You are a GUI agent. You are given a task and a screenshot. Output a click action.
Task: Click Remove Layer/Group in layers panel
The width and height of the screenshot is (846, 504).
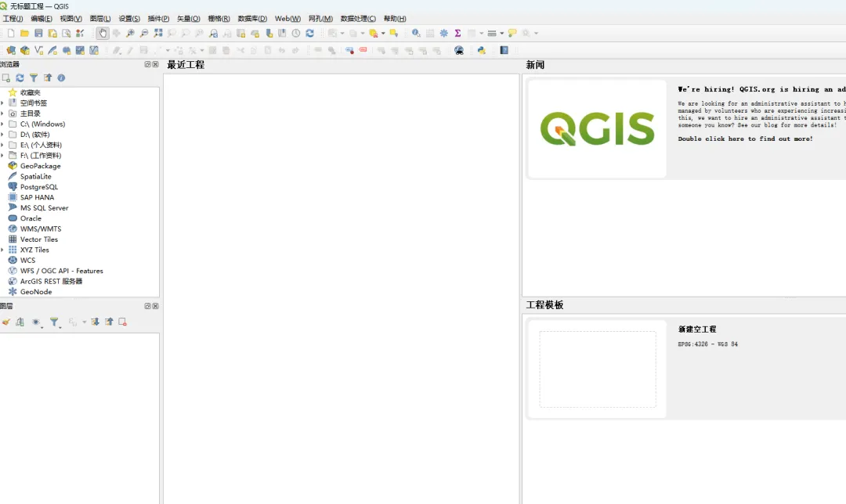point(122,322)
